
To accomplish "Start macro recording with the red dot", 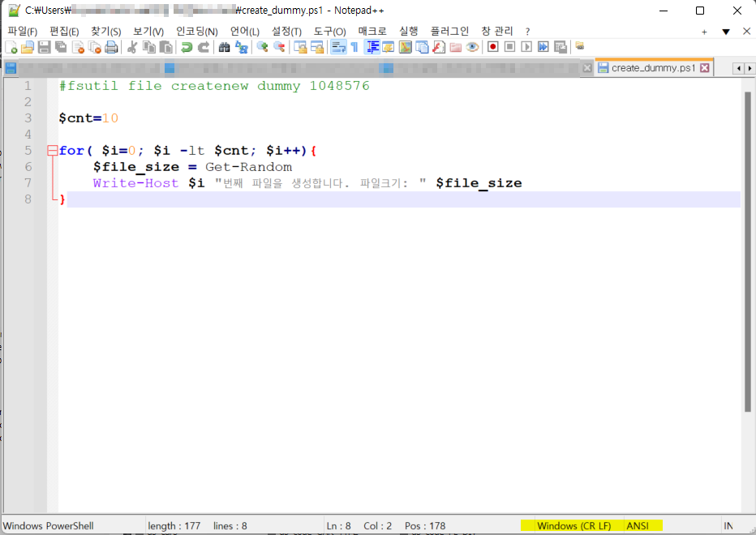I will pyautogui.click(x=492, y=47).
